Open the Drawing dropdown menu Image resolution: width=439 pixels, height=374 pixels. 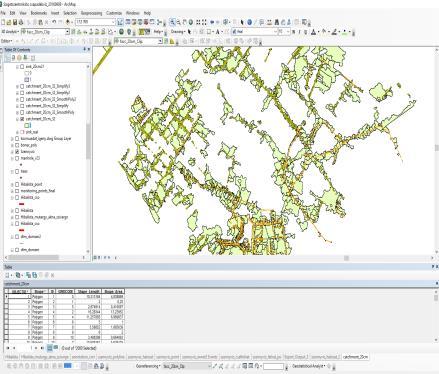(x=178, y=32)
